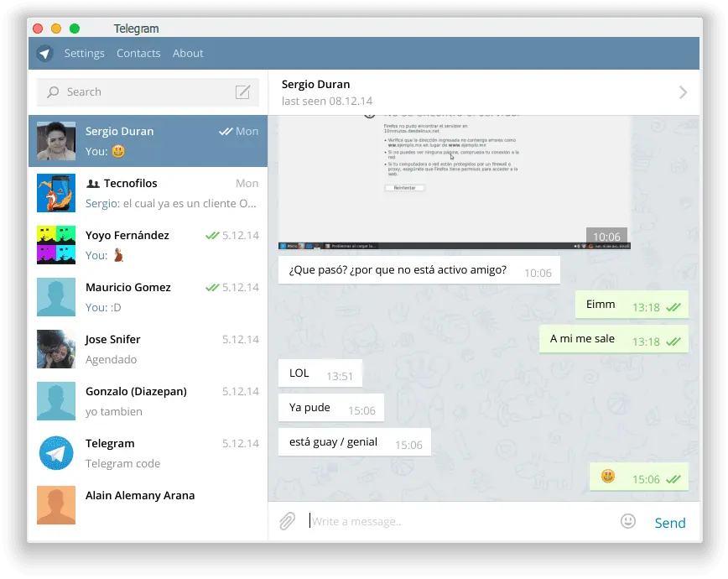The image size is (728, 579).
Task: Click Mauricio Gomez placeholder avatar
Action: (x=56, y=297)
